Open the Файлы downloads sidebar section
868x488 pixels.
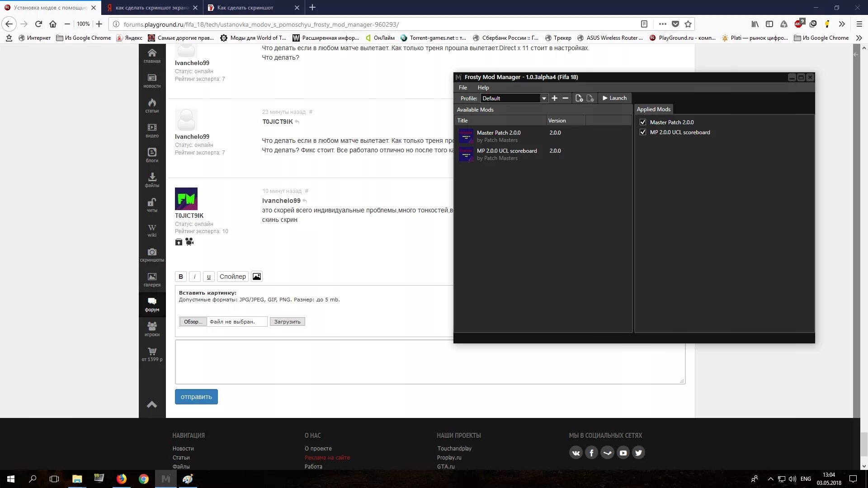coord(152,180)
